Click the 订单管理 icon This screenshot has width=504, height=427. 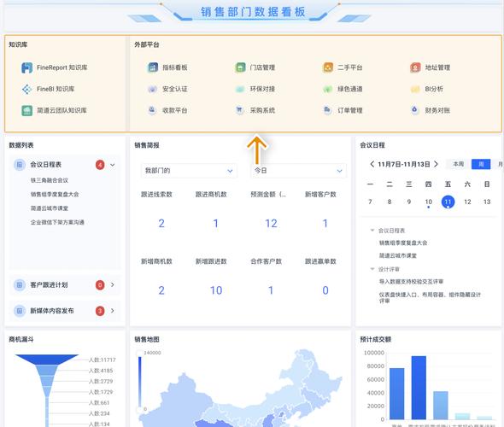[327, 110]
